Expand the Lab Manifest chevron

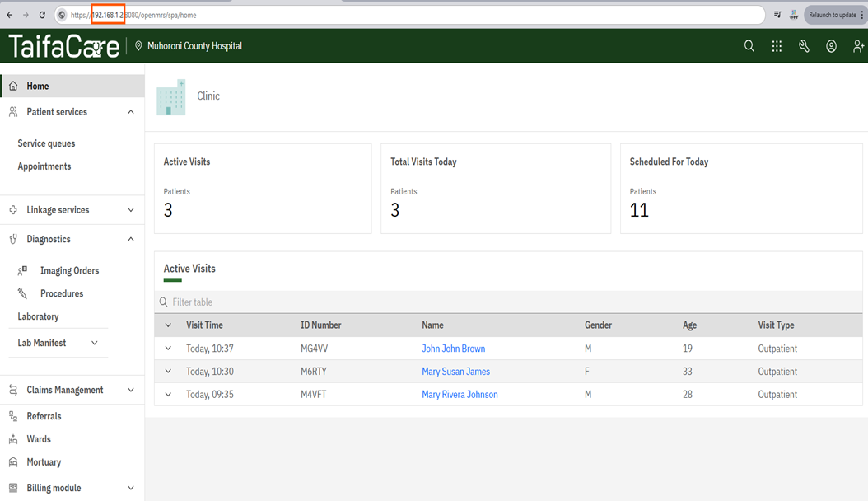tap(95, 343)
